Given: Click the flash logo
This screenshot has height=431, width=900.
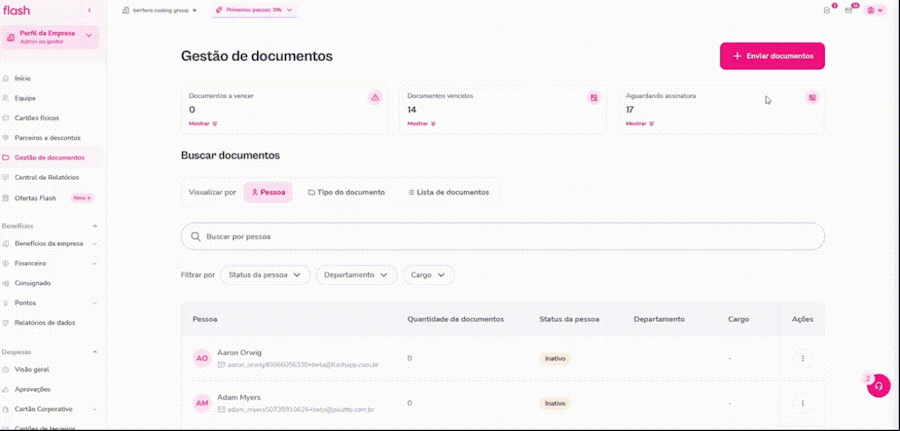Looking at the screenshot, I should (16, 10).
